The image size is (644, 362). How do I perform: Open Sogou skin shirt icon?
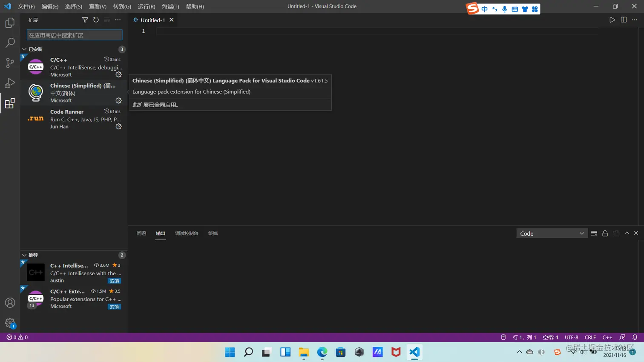pyautogui.click(x=525, y=9)
